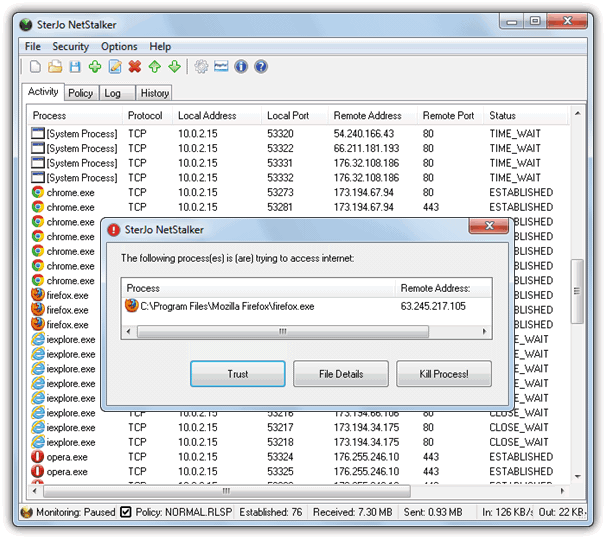Delete rule with red X icon
Viewport: 606px width, 538px height.
tap(135, 66)
